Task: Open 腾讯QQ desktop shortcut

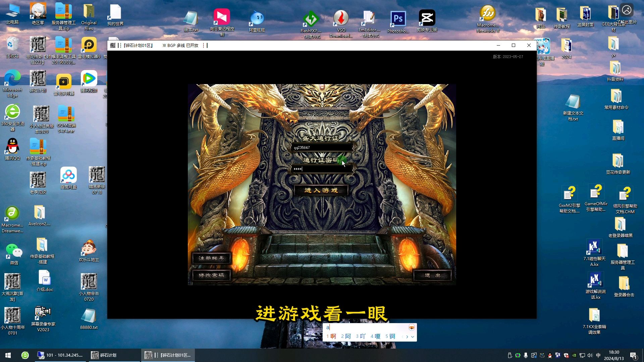Action: coord(12,149)
